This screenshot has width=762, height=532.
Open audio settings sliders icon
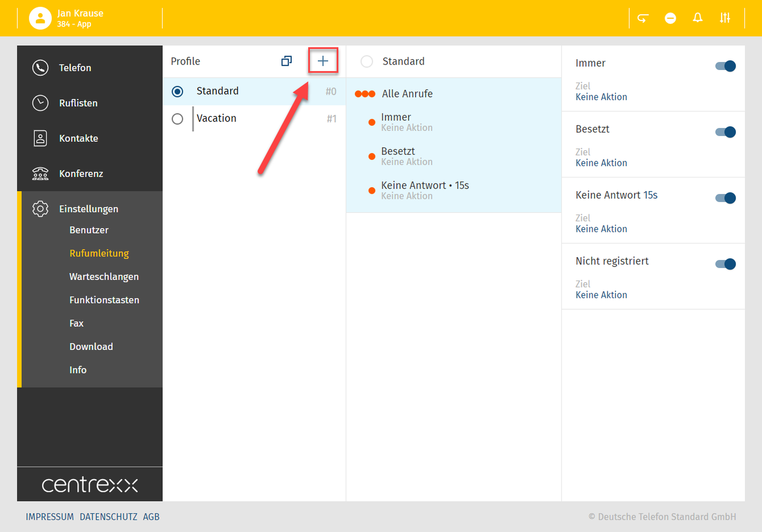tap(725, 18)
